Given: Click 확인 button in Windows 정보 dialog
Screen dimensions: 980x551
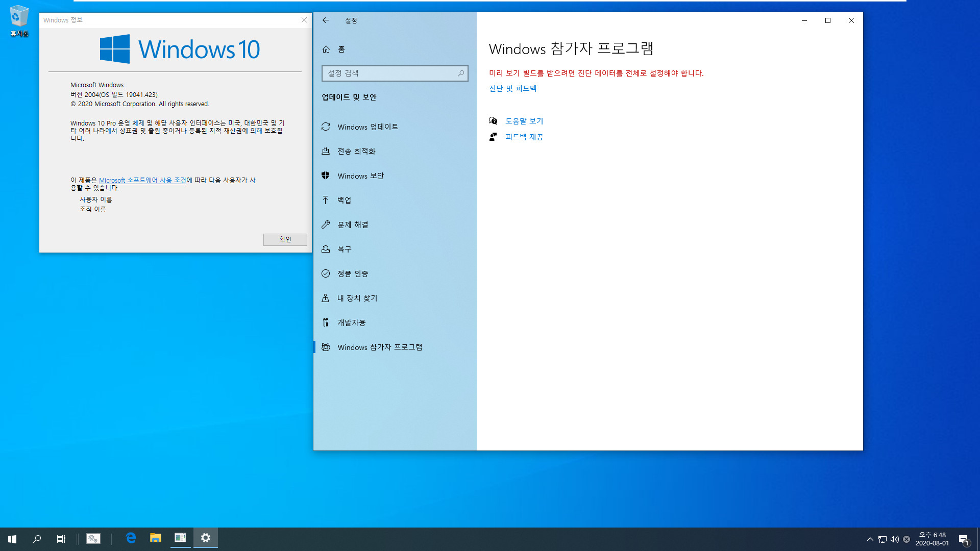Looking at the screenshot, I should tap(285, 240).
